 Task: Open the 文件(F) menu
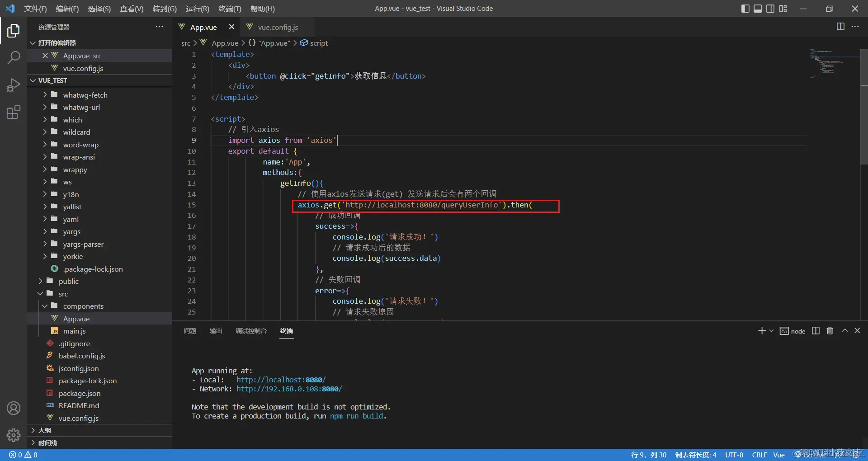tap(35, 9)
